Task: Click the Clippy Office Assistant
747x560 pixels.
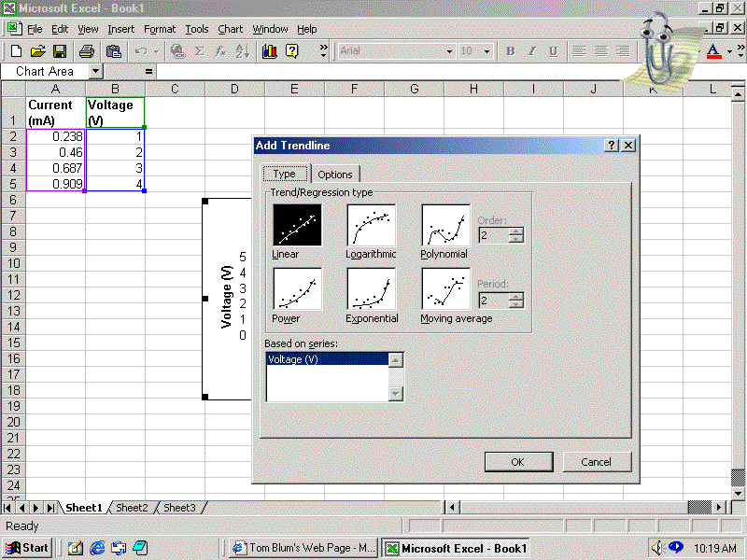Action: coord(662,50)
